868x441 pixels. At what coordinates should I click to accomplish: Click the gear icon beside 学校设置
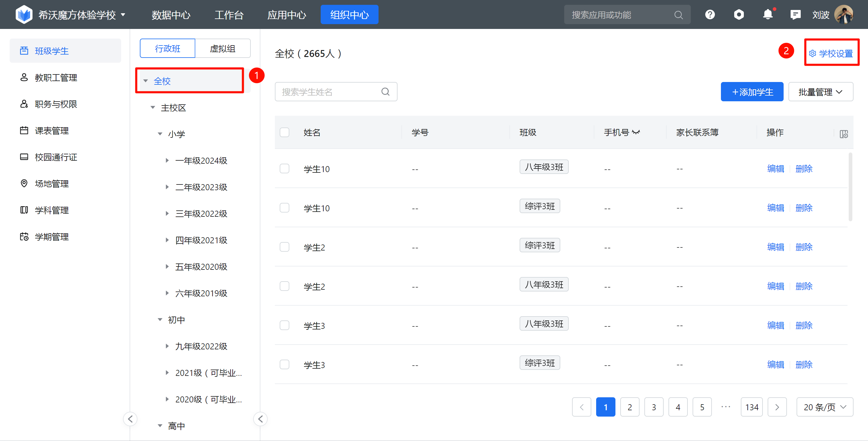click(813, 53)
